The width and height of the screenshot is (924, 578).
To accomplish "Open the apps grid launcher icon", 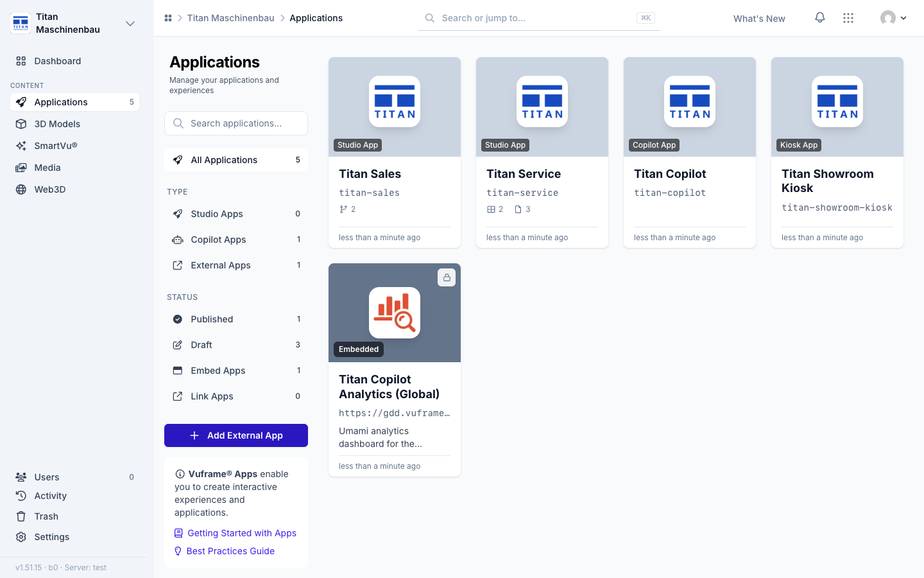I will (848, 18).
